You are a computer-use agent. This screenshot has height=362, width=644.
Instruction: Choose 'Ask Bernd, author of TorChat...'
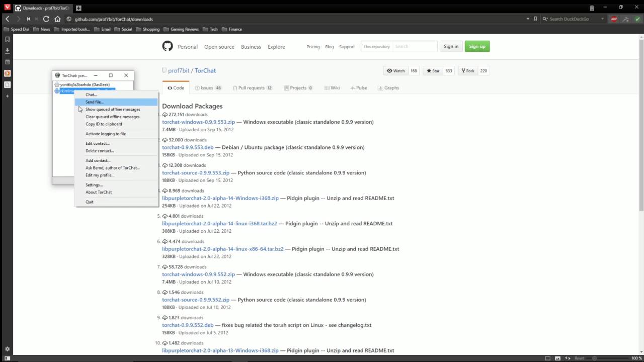click(116, 168)
